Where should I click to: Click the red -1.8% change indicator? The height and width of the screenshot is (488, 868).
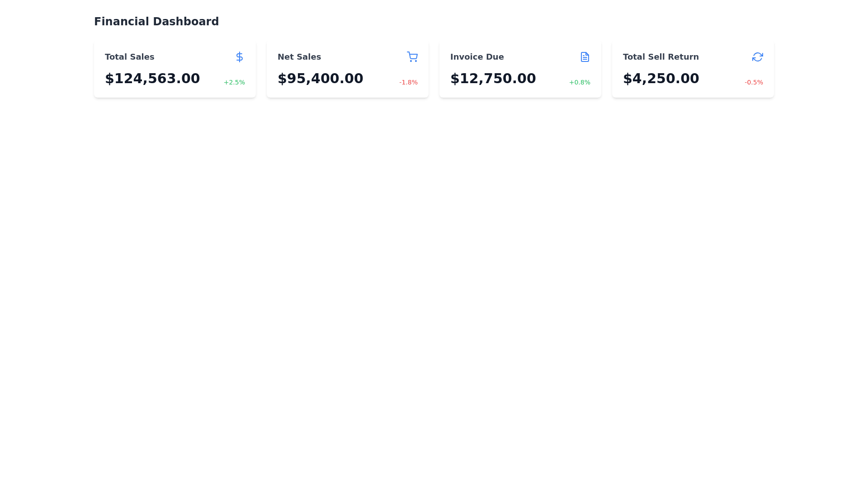click(x=408, y=82)
